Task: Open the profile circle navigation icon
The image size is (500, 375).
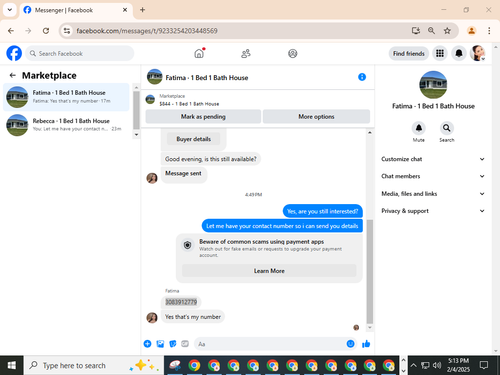Action: tap(293, 53)
